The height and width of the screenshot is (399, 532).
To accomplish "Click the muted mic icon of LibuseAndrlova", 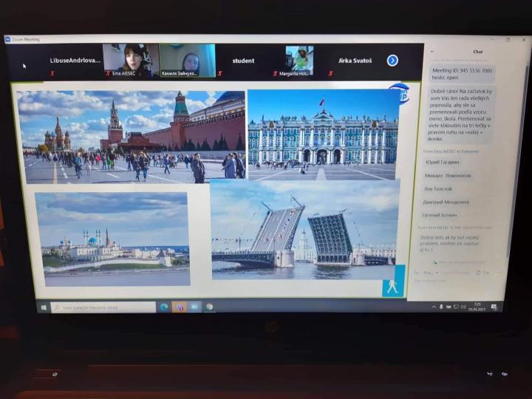I will point(52,73).
